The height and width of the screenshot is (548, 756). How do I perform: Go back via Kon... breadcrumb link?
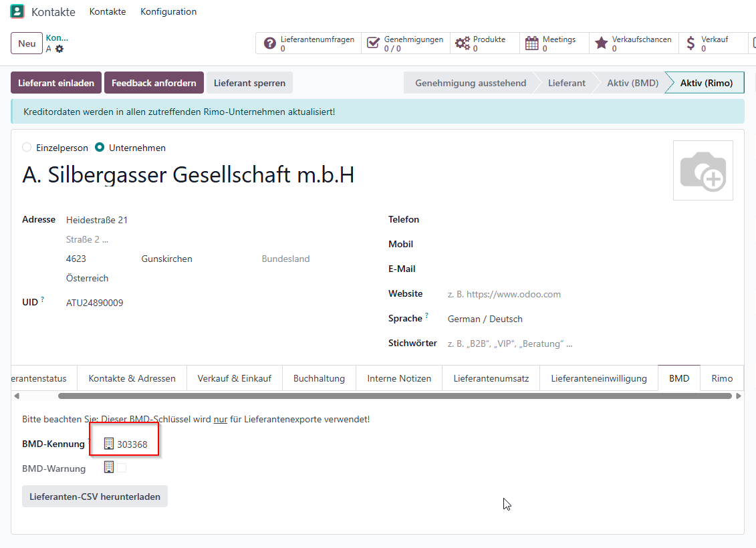pos(57,37)
